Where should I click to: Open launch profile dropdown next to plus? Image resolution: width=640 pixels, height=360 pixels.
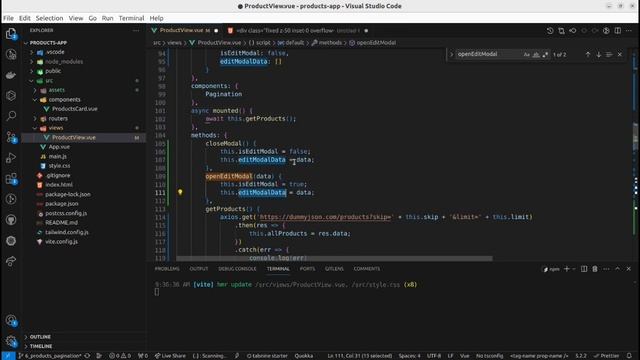[574, 269]
